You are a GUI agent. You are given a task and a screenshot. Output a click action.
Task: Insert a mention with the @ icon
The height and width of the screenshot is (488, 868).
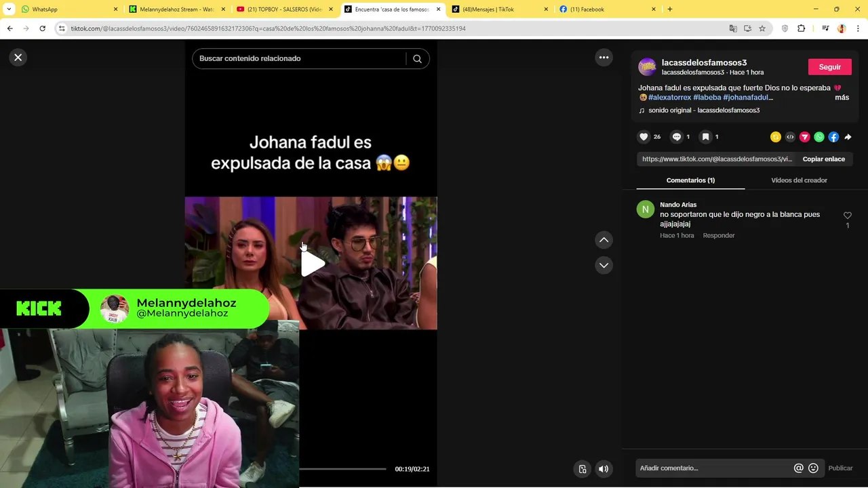pyautogui.click(x=798, y=468)
